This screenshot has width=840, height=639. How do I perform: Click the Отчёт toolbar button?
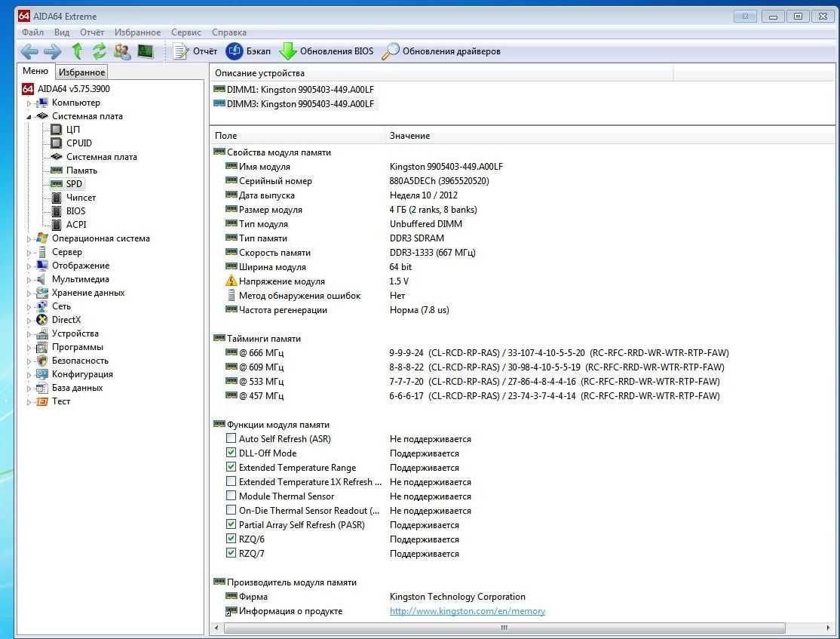coord(195,51)
